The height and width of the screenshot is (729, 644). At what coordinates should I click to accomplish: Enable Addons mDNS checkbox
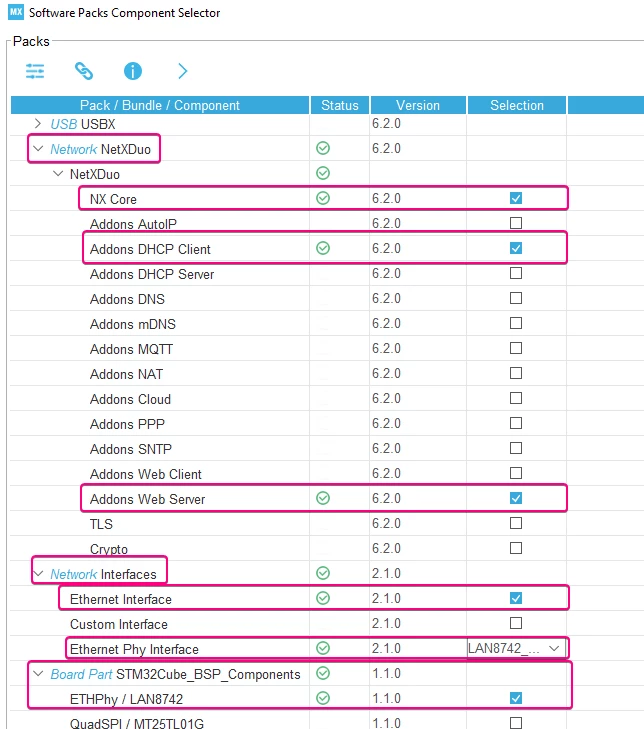[516, 323]
